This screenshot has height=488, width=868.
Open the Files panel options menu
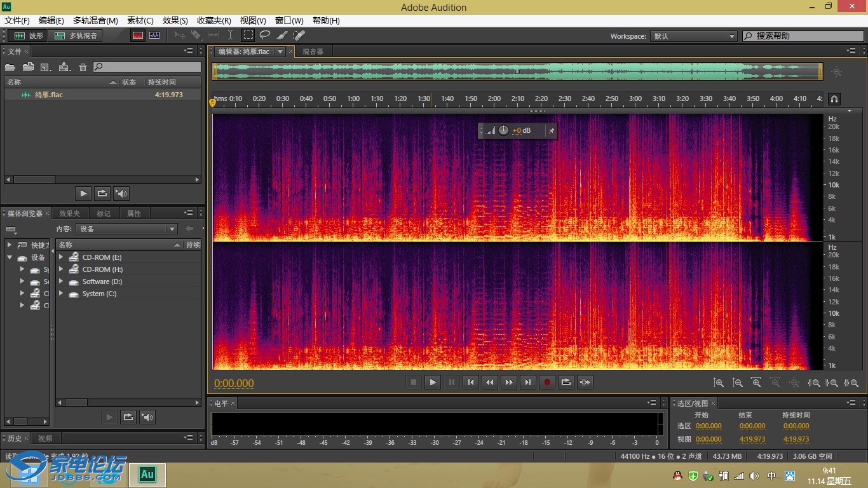click(189, 51)
